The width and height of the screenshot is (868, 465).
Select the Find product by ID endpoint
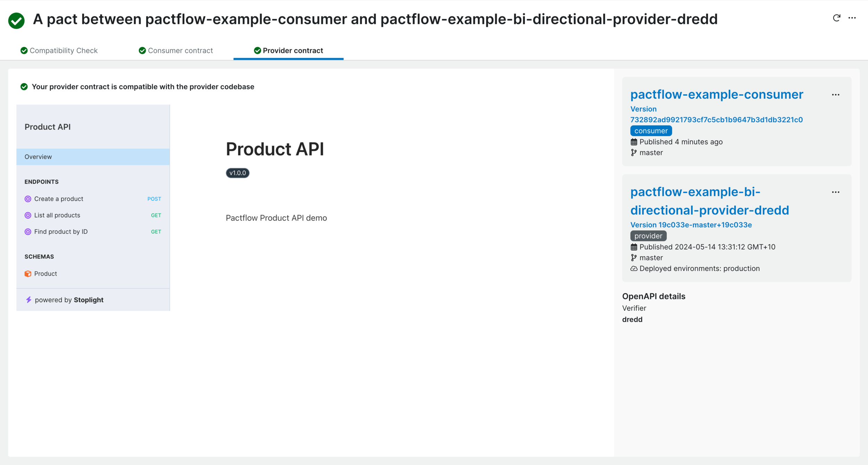[61, 231]
